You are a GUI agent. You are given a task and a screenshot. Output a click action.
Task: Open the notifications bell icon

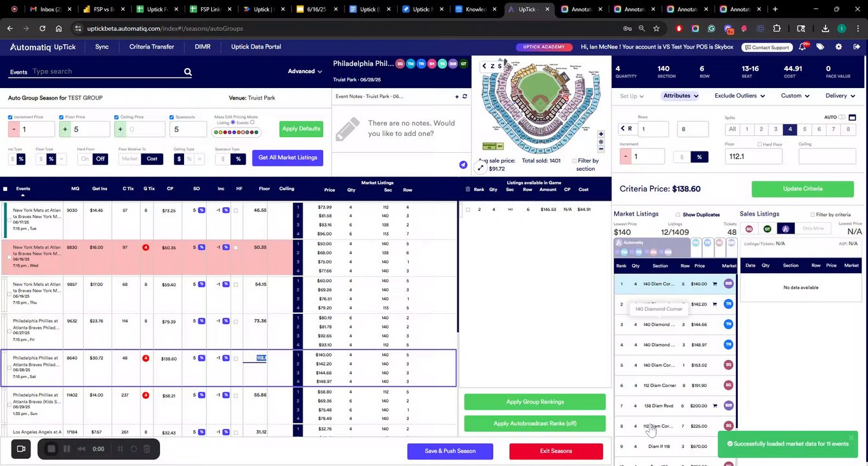[803, 47]
